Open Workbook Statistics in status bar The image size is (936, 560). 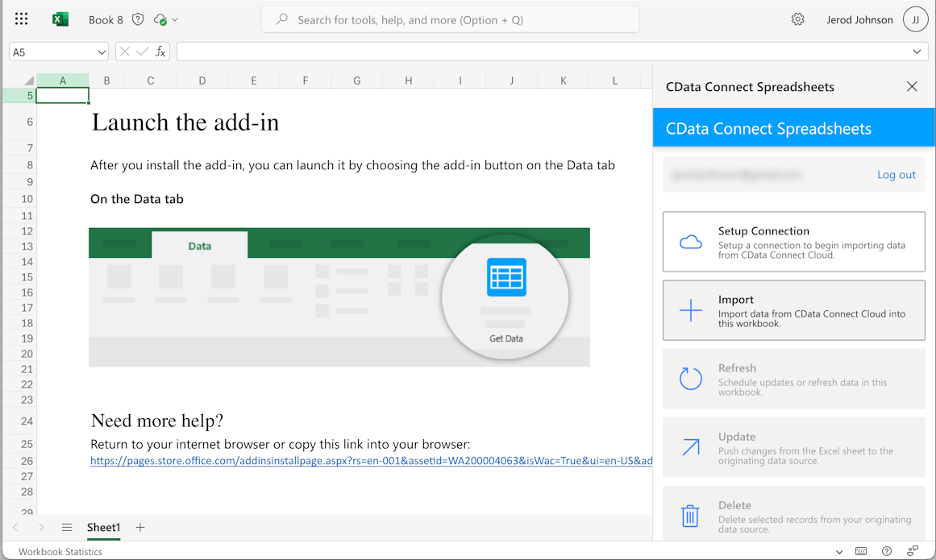point(60,552)
